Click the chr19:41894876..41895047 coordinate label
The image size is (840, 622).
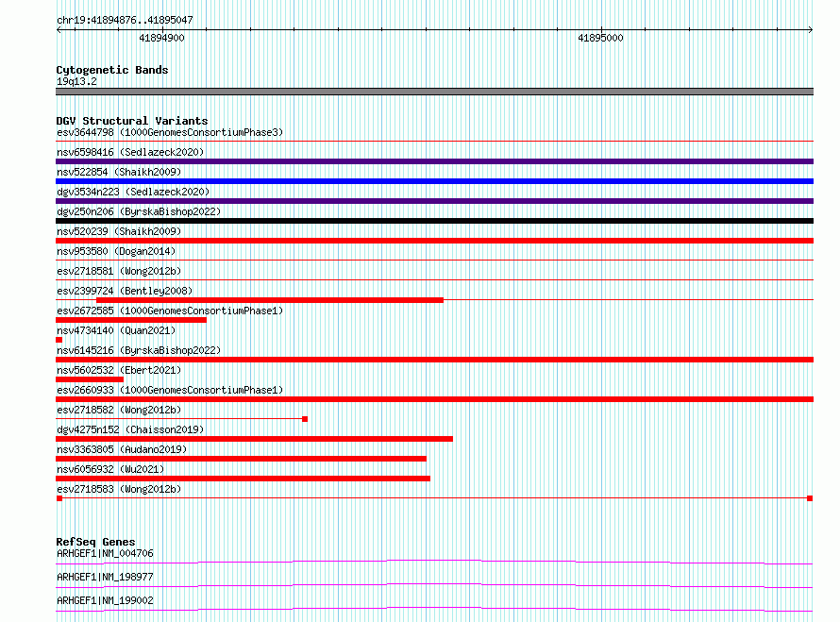[x=125, y=21]
